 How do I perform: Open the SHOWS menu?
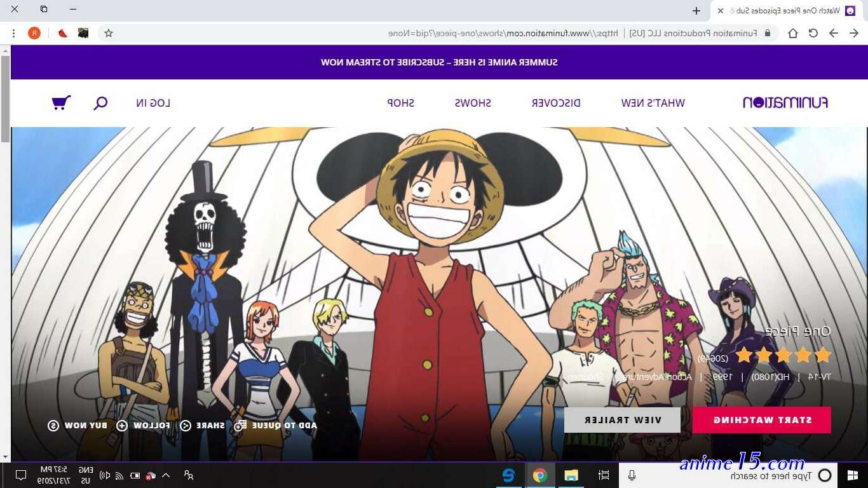473,103
